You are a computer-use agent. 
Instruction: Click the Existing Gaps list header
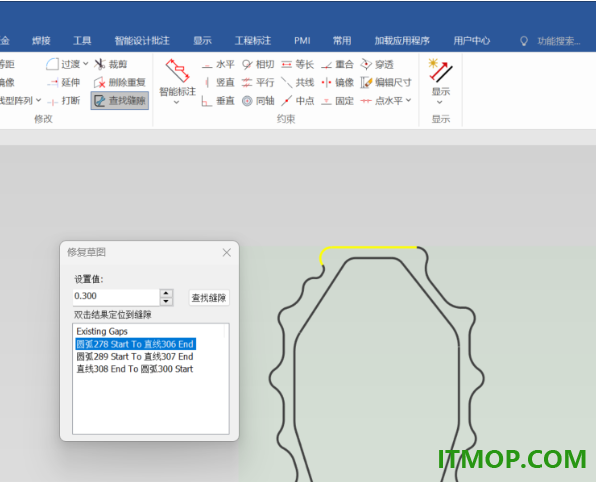102,331
